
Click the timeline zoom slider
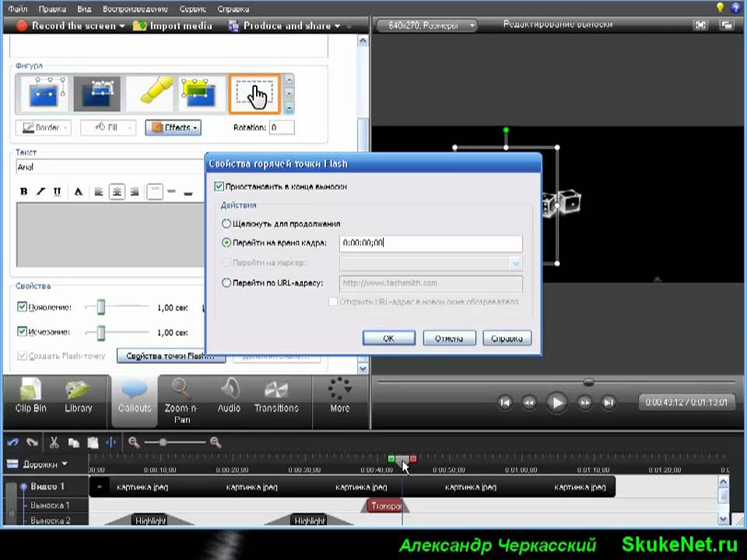coord(162,443)
